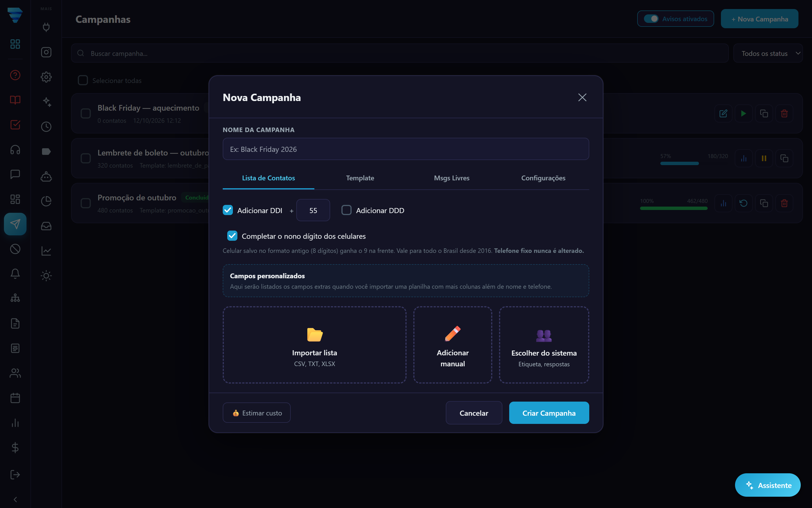Image resolution: width=812 pixels, height=508 pixels.
Task: Edit the Black Friday campaign
Action: [x=723, y=113]
